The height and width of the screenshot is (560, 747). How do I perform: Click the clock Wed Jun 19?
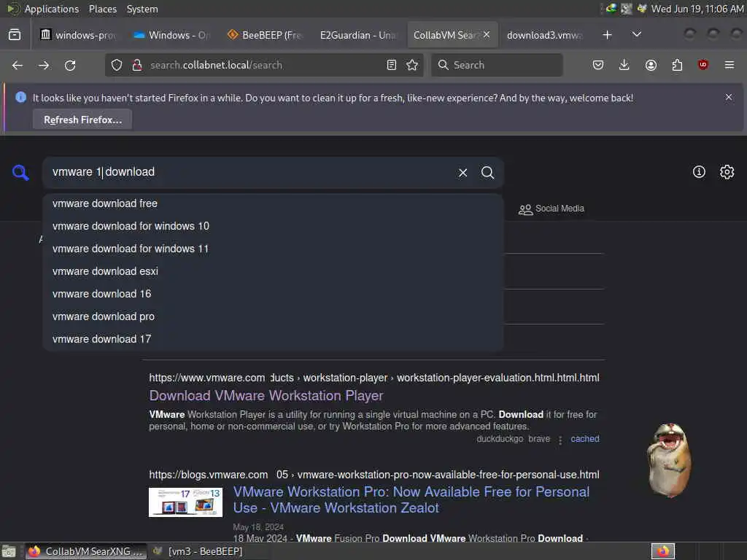(697, 9)
